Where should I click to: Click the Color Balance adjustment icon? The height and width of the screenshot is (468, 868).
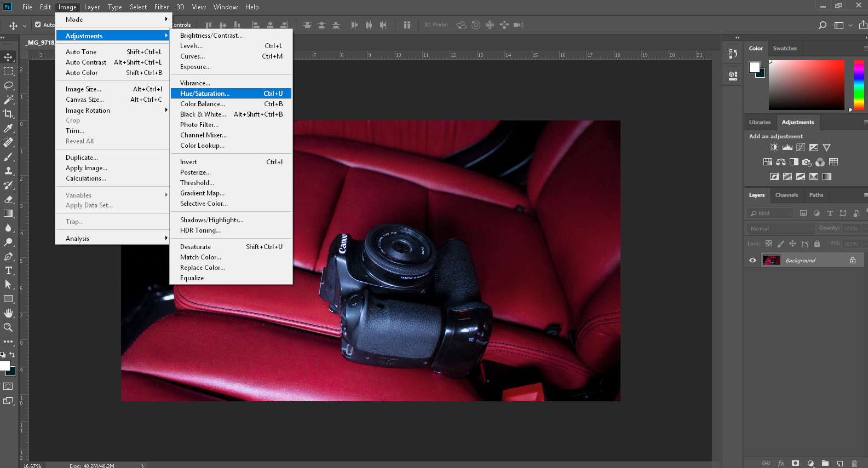click(x=781, y=162)
